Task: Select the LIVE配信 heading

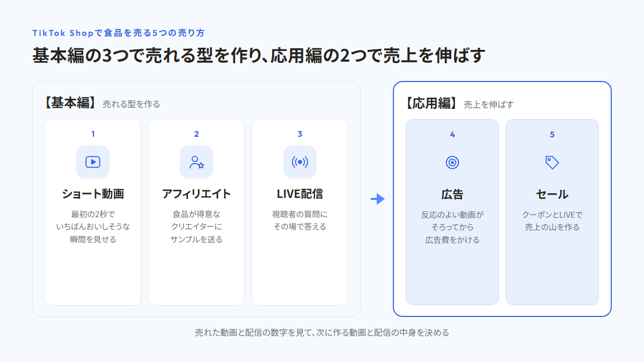Action: click(300, 194)
